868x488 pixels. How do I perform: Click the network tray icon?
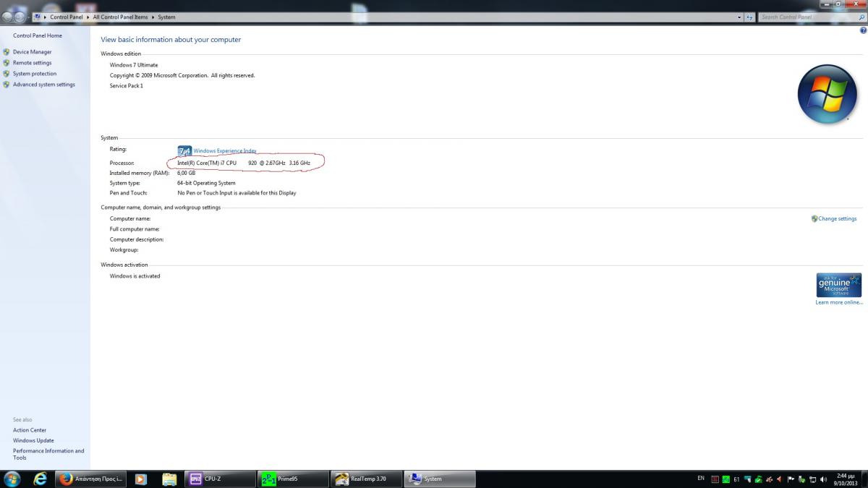tap(813, 479)
